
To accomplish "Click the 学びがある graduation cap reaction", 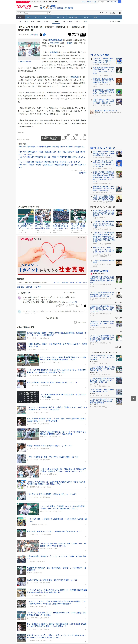I will pos(66,137).
